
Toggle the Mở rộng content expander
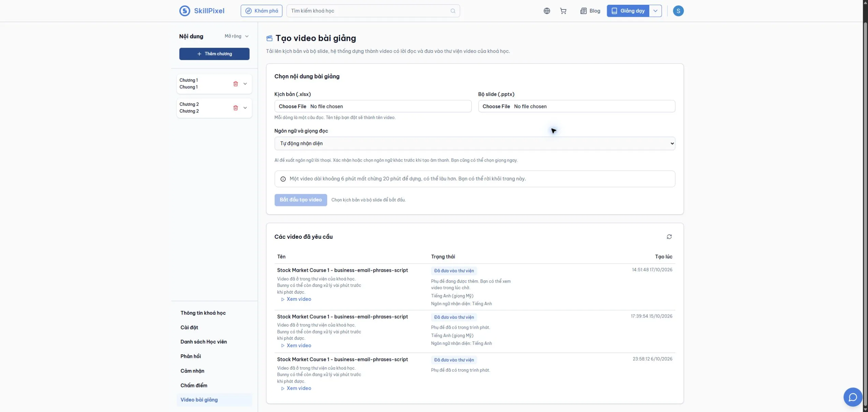click(236, 36)
